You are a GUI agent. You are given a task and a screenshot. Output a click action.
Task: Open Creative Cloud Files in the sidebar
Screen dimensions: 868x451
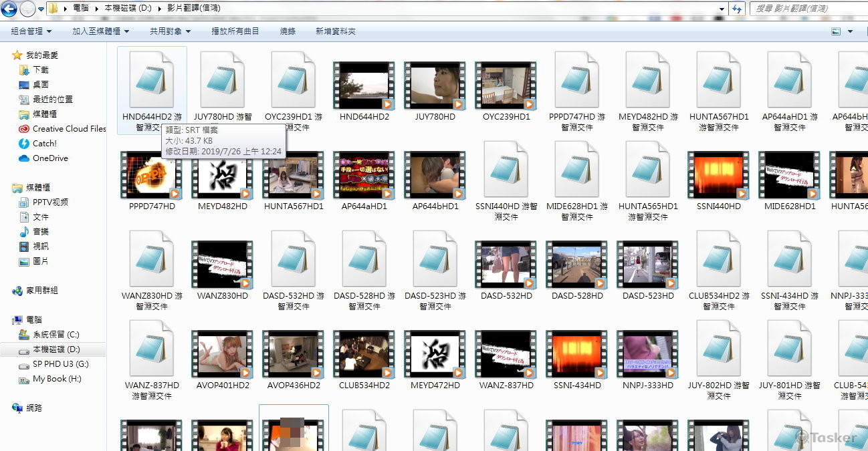[x=69, y=129]
